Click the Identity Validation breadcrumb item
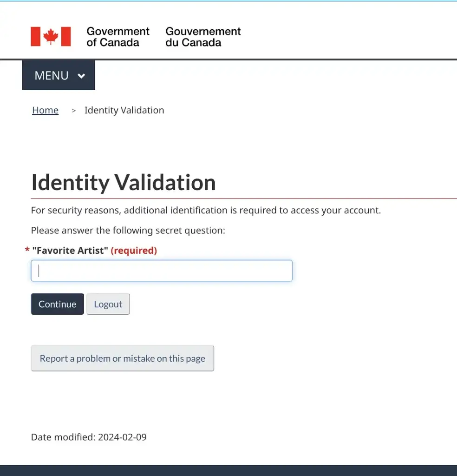 click(x=124, y=110)
